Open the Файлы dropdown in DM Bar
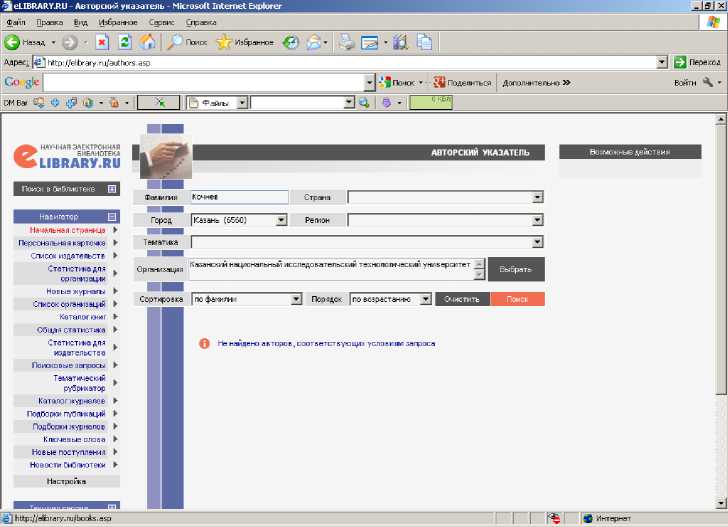Screen dimensions: 728x527 pyautogui.click(x=242, y=103)
